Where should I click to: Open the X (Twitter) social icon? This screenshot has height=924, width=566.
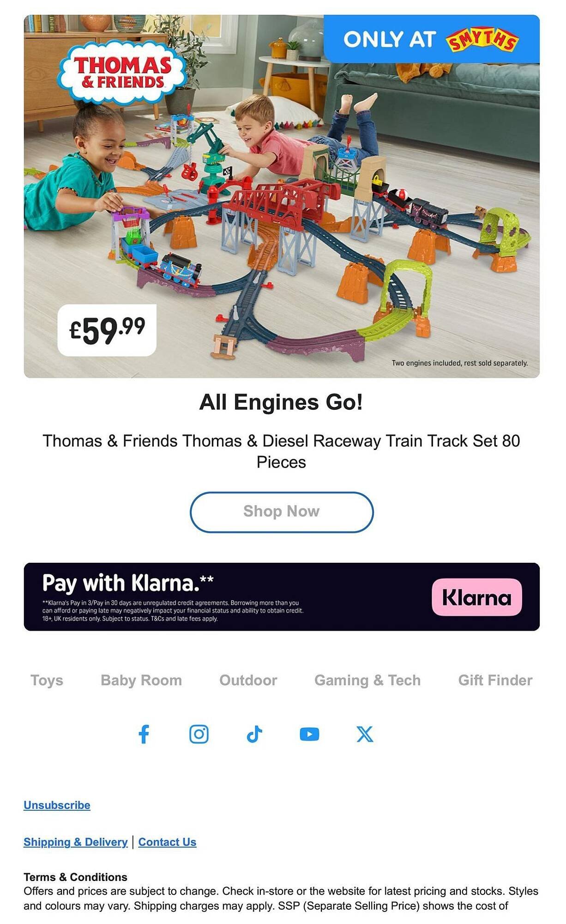tap(365, 734)
